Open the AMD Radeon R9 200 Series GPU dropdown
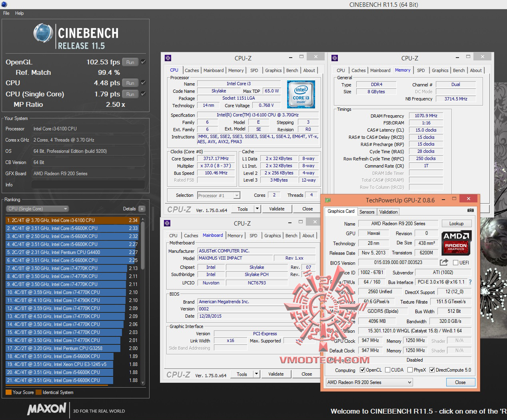Screen dimensions: 507x420 coord(369,382)
